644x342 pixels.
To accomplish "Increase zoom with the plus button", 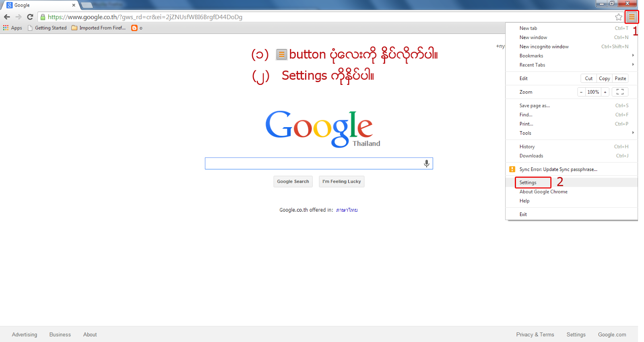I will [x=605, y=92].
